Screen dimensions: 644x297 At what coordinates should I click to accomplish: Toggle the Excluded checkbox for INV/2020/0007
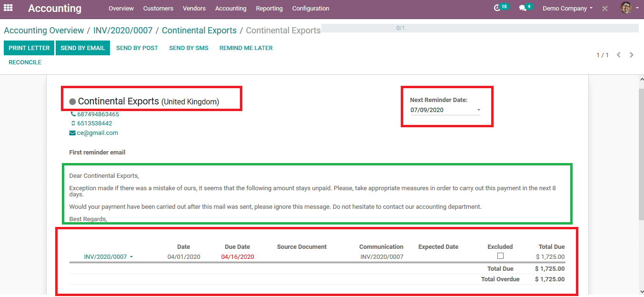tap(500, 256)
